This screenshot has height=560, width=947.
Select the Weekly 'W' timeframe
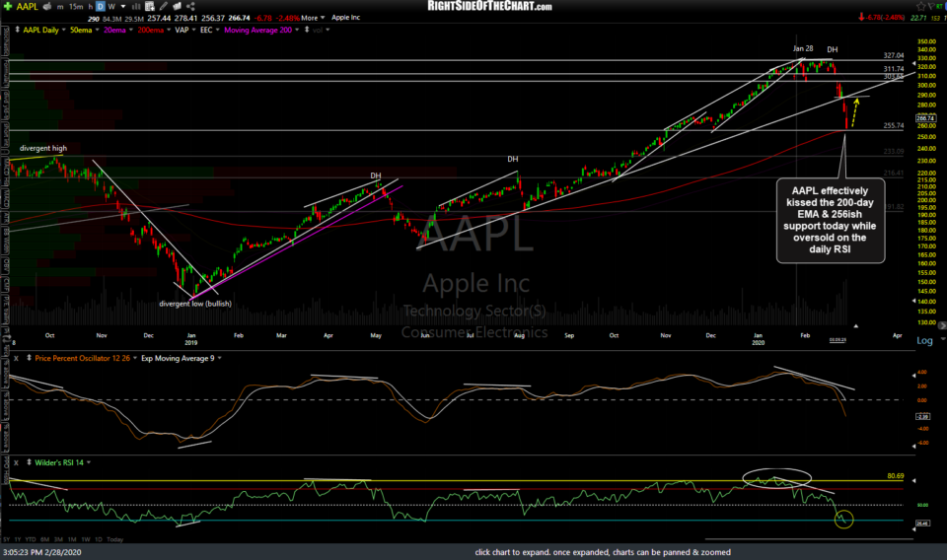coord(111,7)
